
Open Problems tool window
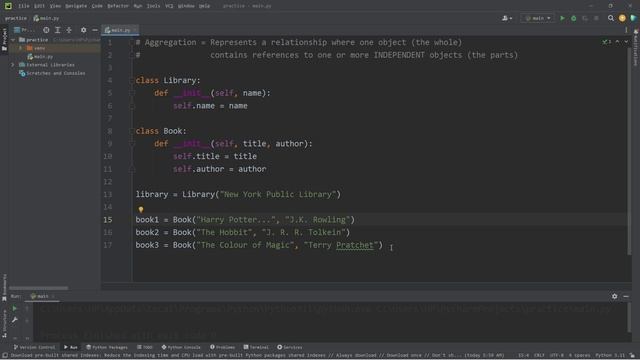pyautogui.click(x=222, y=347)
